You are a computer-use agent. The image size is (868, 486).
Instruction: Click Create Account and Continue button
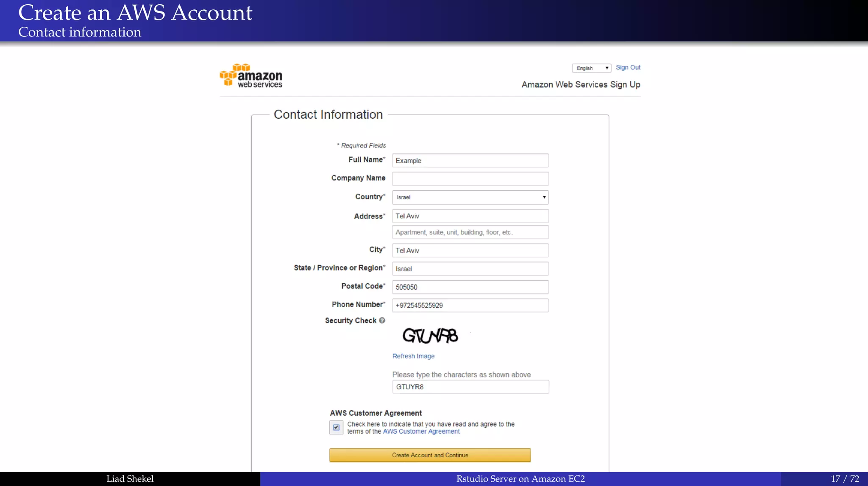[x=430, y=455]
